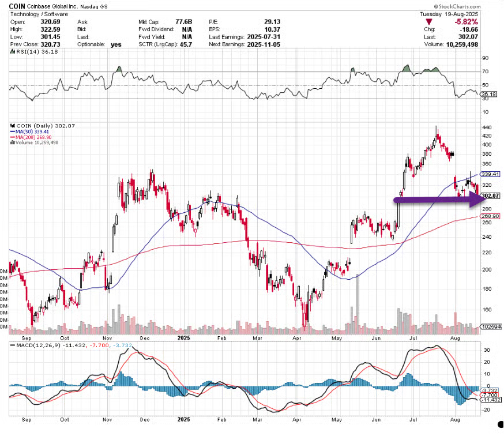Click the COIN (Daily) 302.07 chart title
The height and width of the screenshot is (436, 504).
46,126
